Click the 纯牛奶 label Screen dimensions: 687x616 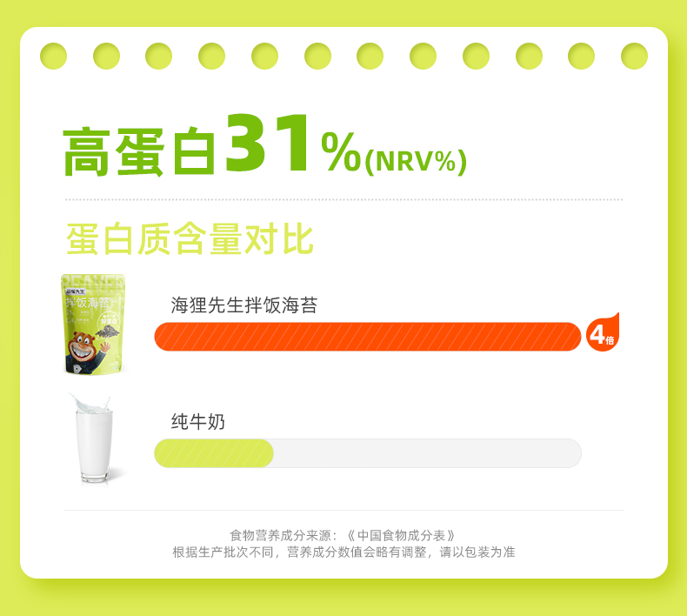pyautogui.click(x=197, y=422)
